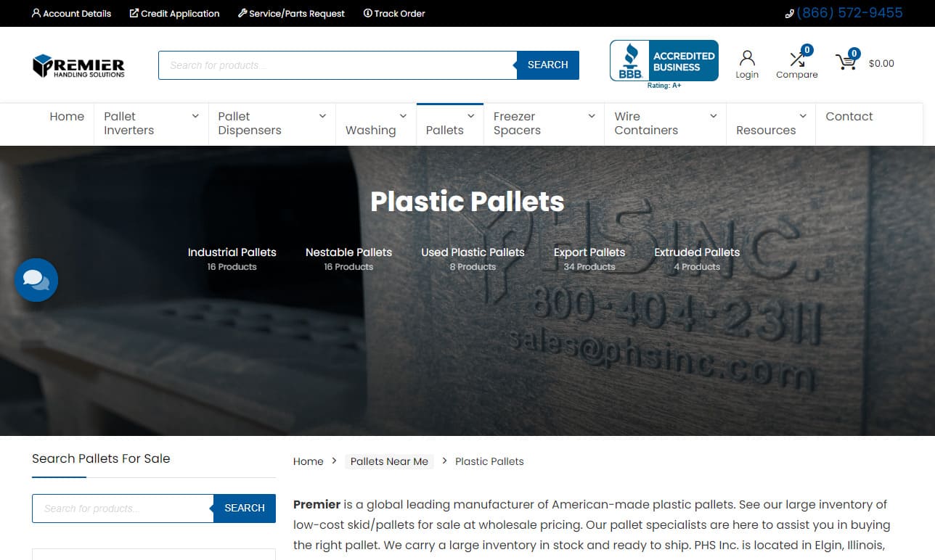Click the BBB Accredited Business badge
Image resolution: width=935 pixels, height=560 pixels.
[x=663, y=61]
